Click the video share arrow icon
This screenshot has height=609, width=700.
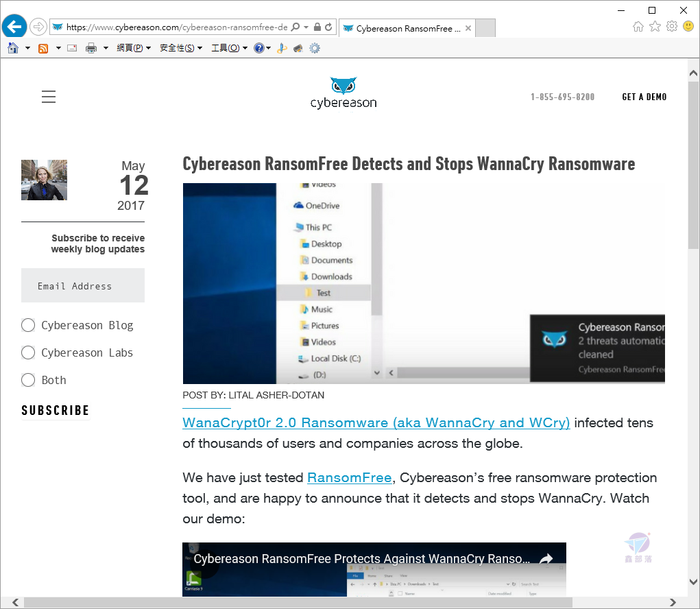click(546, 558)
